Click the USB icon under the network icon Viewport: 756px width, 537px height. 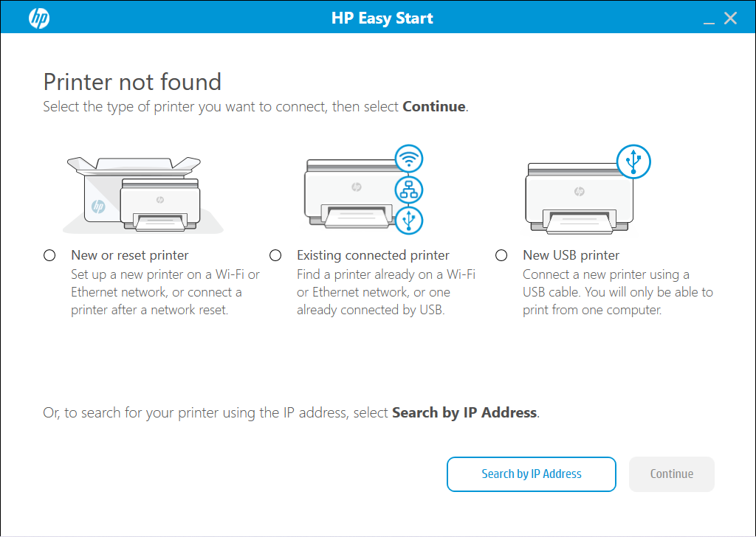pyautogui.click(x=409, y=219)
